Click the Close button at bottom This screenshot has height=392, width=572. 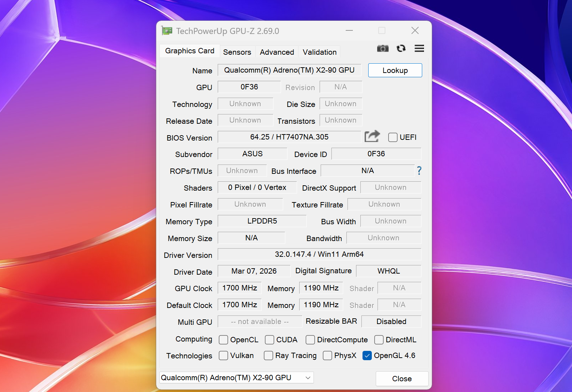pyautogui.click(x=402, y=379)
